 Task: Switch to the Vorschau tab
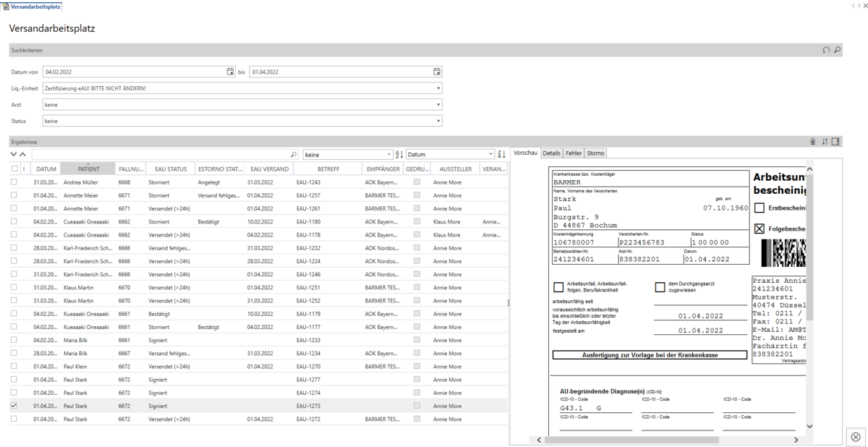526,153
